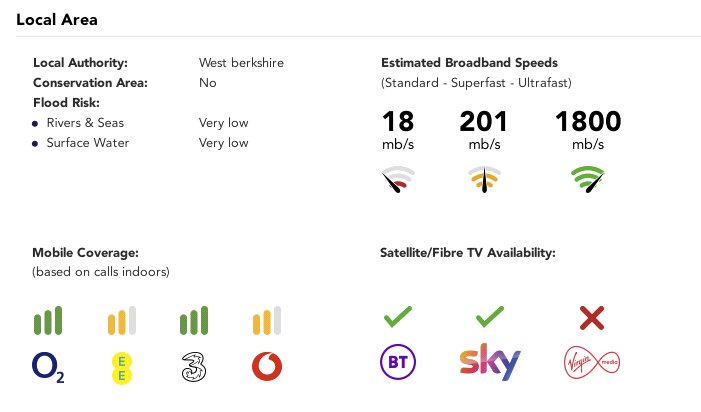Click the amber superfast speed gauge icon

click(x=484, y=179)
